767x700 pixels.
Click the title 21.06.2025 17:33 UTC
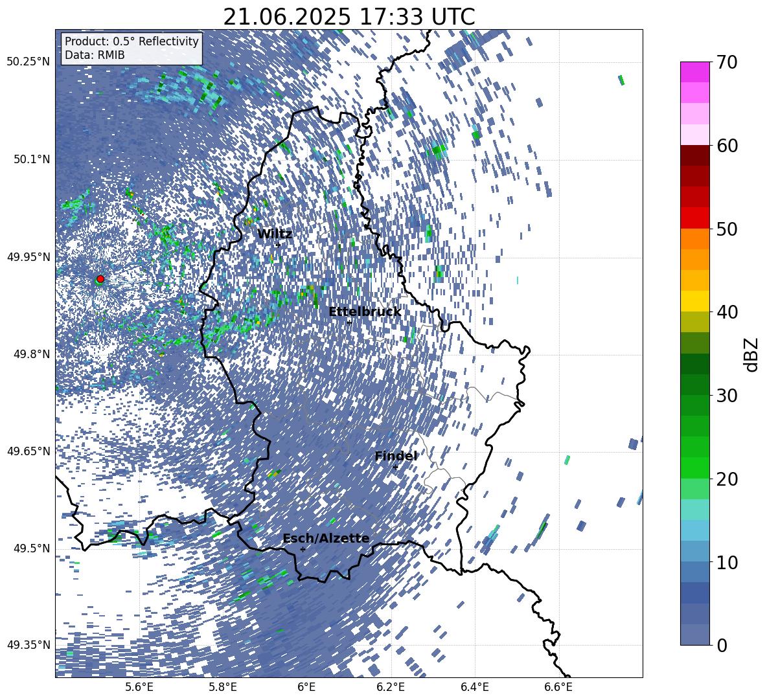click(x=349, y=17)
